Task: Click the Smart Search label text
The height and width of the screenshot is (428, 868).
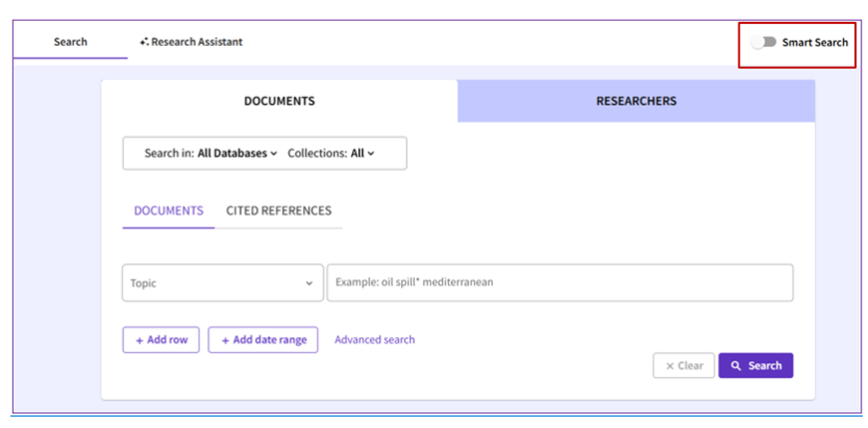Action: 815,42
